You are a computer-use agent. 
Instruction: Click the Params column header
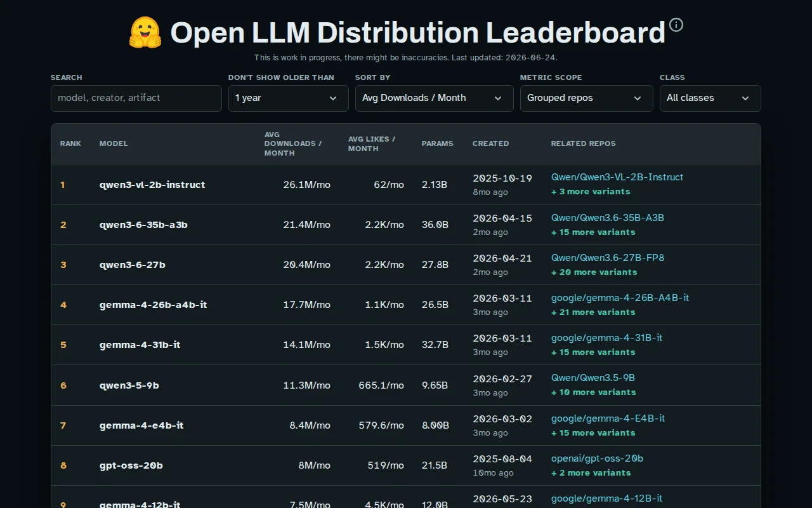pos(437,144)
